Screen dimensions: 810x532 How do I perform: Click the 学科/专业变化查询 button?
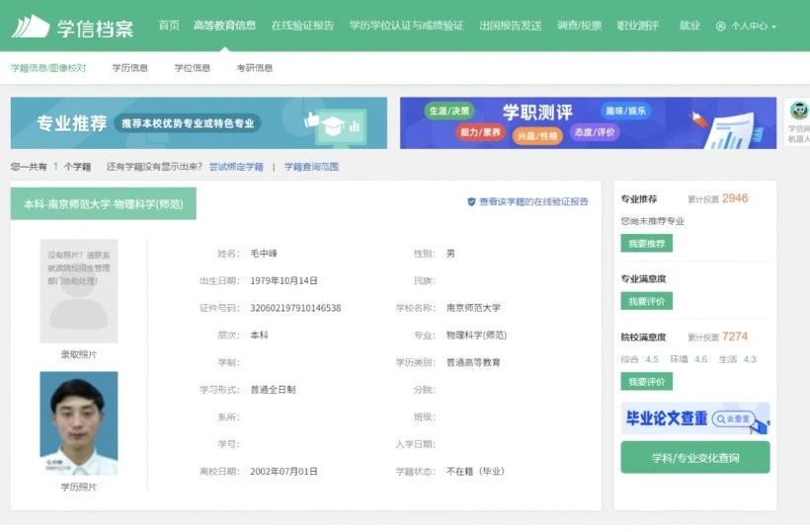695,457
